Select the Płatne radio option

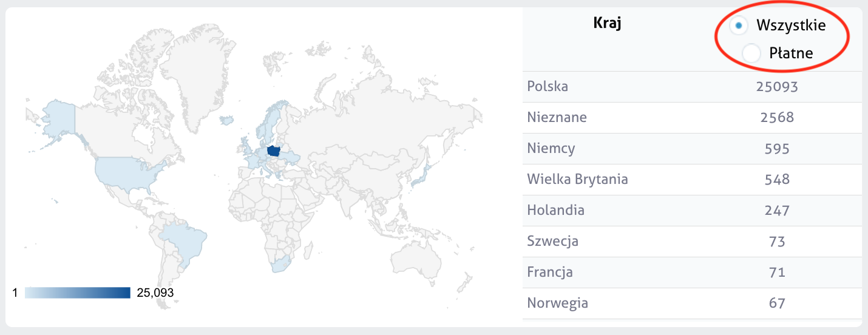tap(751, 53)
